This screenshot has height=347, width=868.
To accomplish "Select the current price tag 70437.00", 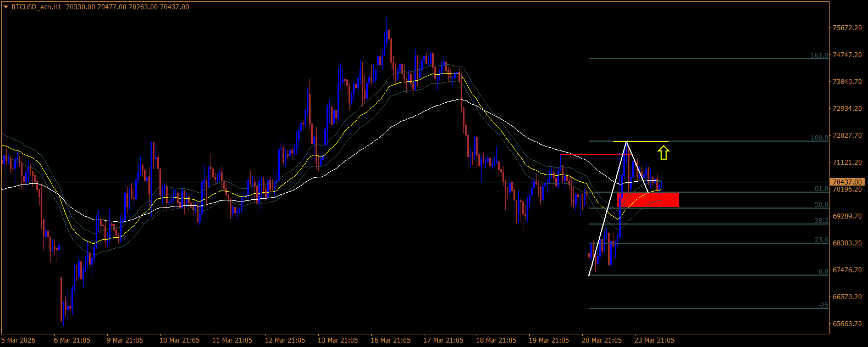I will 847,182.
